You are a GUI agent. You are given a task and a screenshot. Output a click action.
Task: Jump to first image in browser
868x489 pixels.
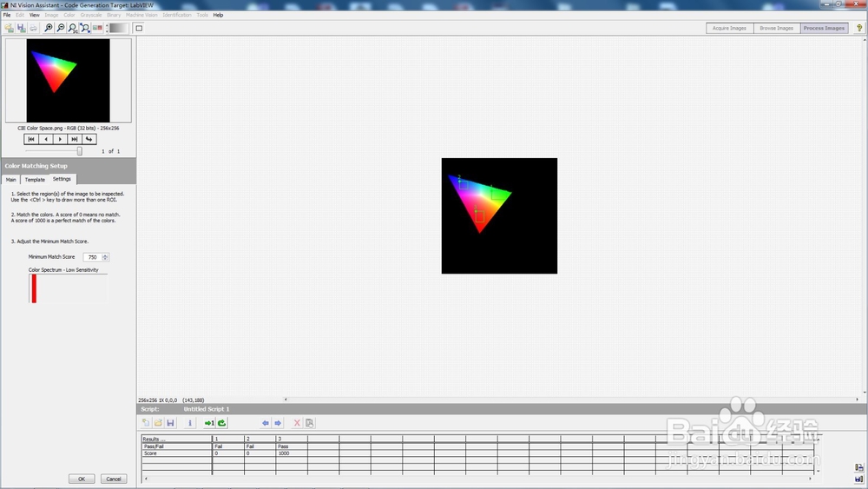coord(31,139)
